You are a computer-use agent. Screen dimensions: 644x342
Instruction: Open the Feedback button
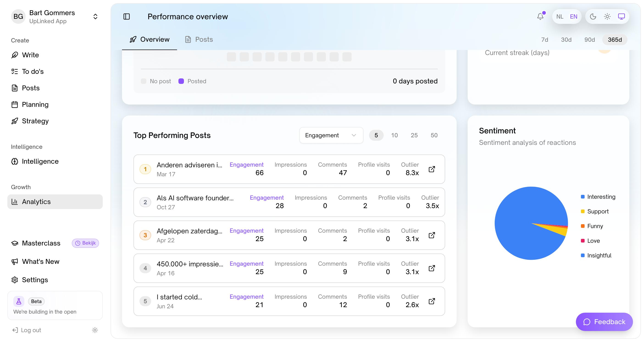[604, 322]
